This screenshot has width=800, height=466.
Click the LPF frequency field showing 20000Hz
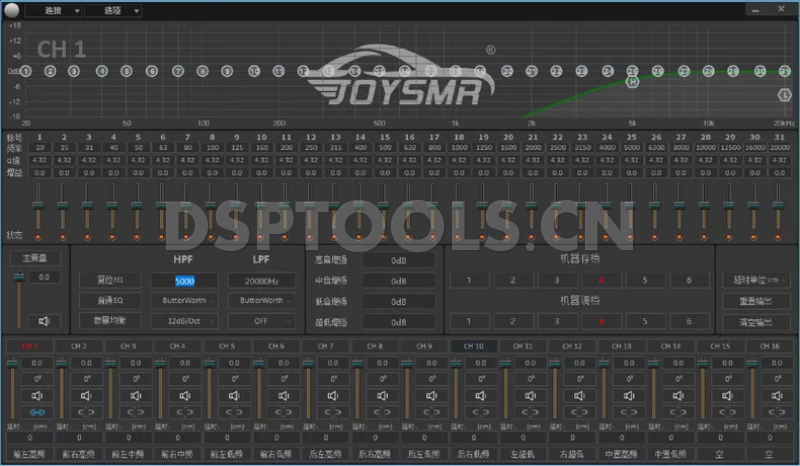point(262,281)
